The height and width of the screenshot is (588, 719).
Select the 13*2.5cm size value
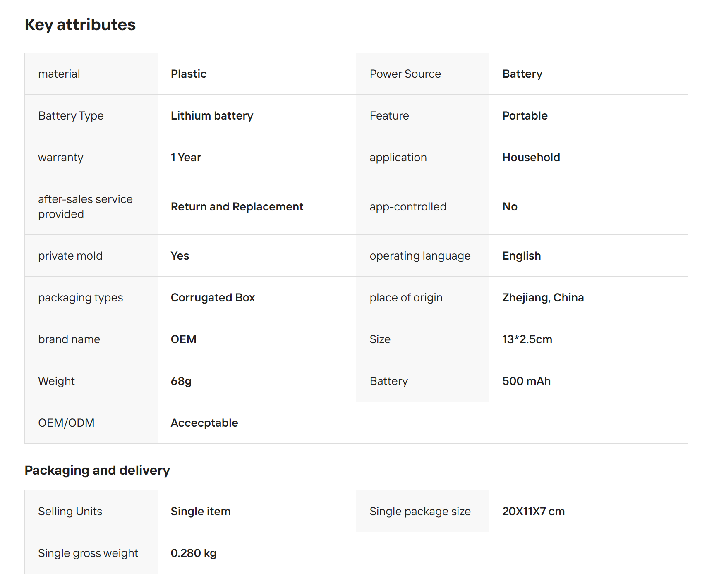pos(527,339)
